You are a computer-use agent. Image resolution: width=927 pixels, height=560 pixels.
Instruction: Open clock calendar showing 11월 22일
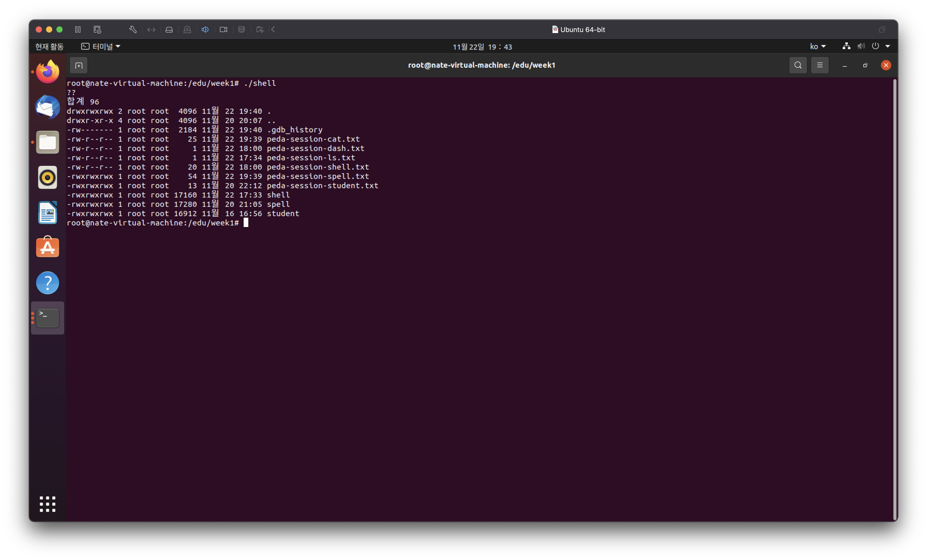pos(482,47)
